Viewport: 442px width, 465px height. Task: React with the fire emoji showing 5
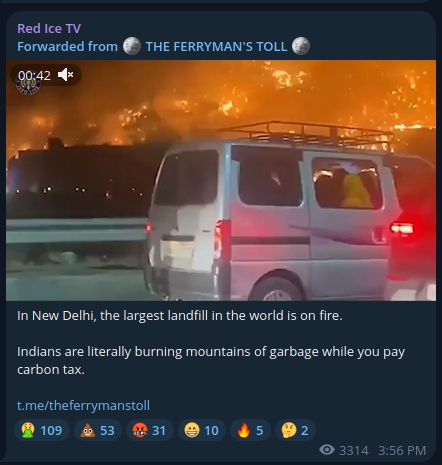pos(250,430)
